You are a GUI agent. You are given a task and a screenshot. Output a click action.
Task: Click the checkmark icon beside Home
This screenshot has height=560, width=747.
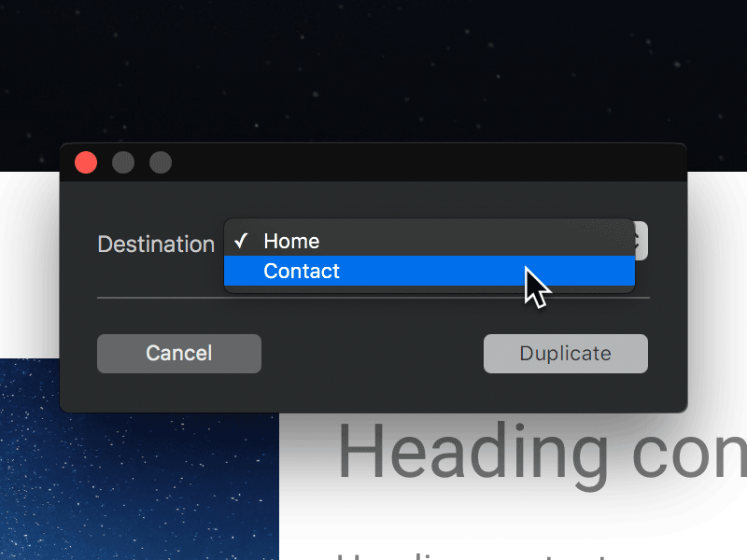pos(241,241)
